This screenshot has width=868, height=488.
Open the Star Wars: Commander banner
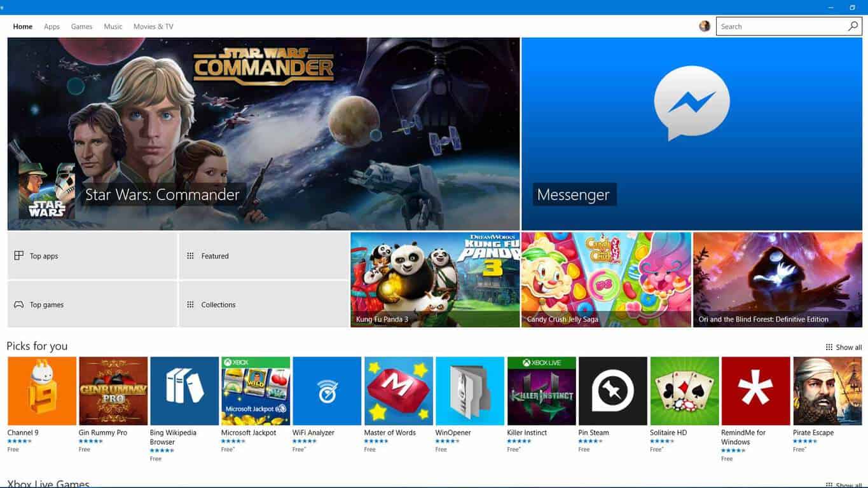pyautogui.click(x=263, y=134)
